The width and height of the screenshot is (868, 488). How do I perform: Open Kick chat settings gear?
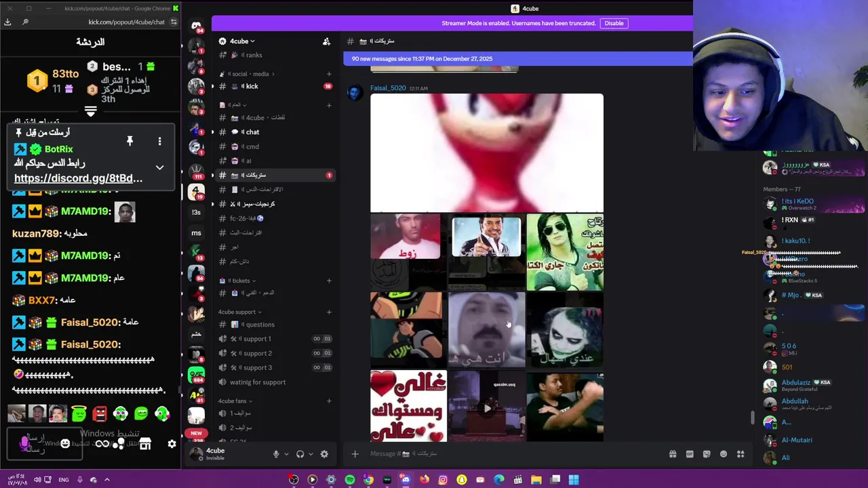tap(172, 444)
